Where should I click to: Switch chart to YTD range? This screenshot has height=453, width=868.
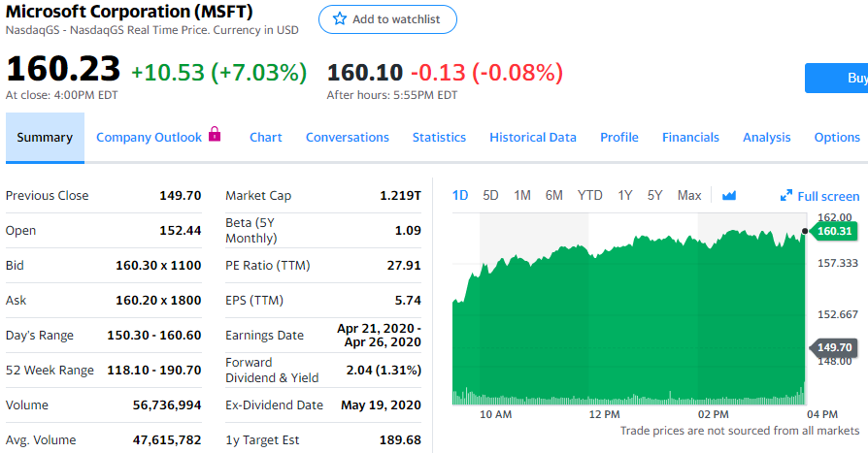point(589,196)
